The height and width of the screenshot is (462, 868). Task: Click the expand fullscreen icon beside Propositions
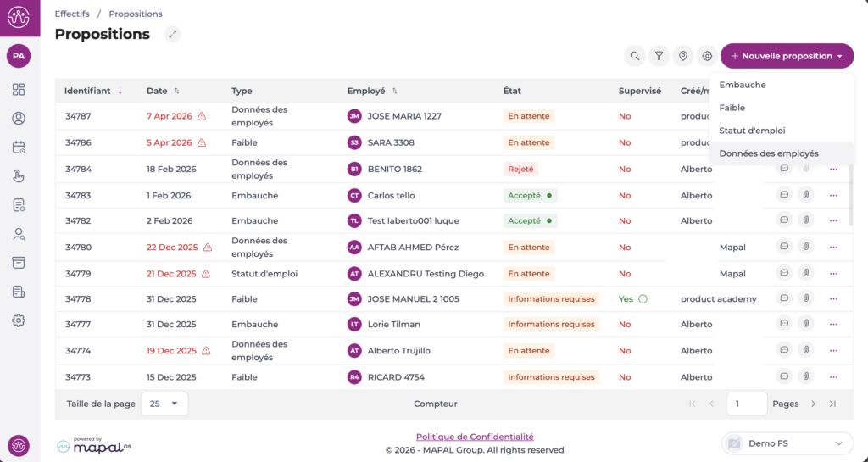click(x=173, y=34)
